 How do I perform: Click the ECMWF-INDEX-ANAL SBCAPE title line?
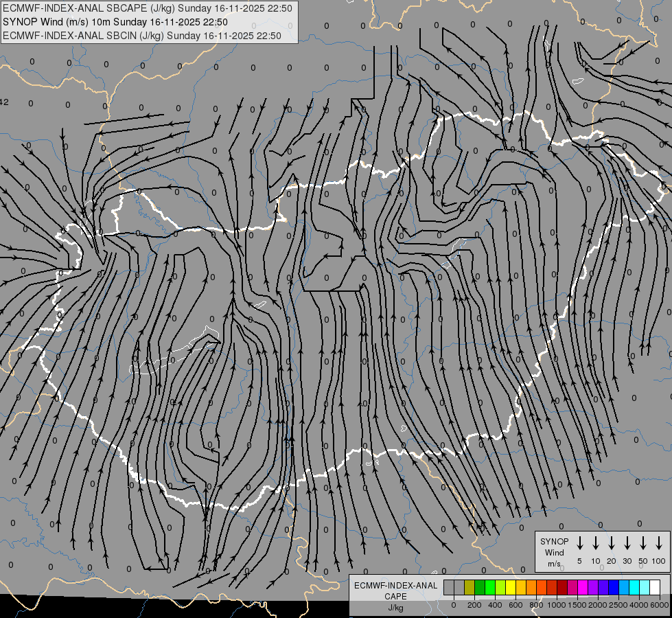pyautogui.click(x=148, y=8)
